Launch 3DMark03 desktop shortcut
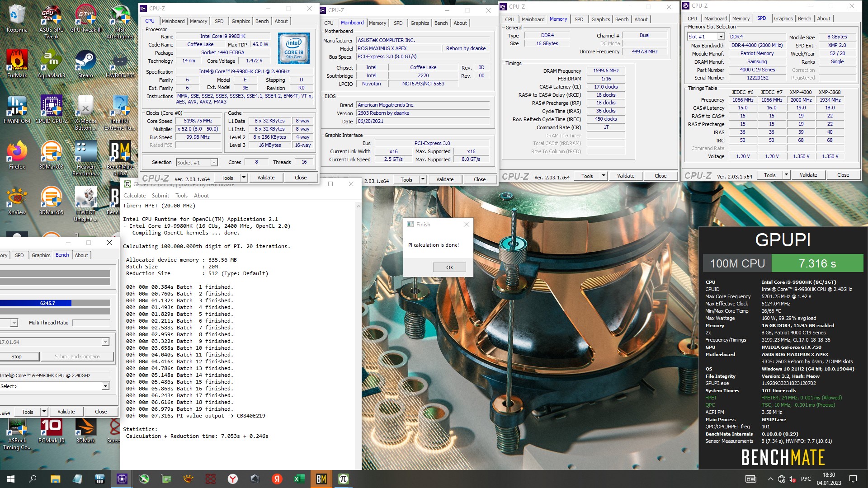Viewport: 868px width, 488px height. point(52,155)
